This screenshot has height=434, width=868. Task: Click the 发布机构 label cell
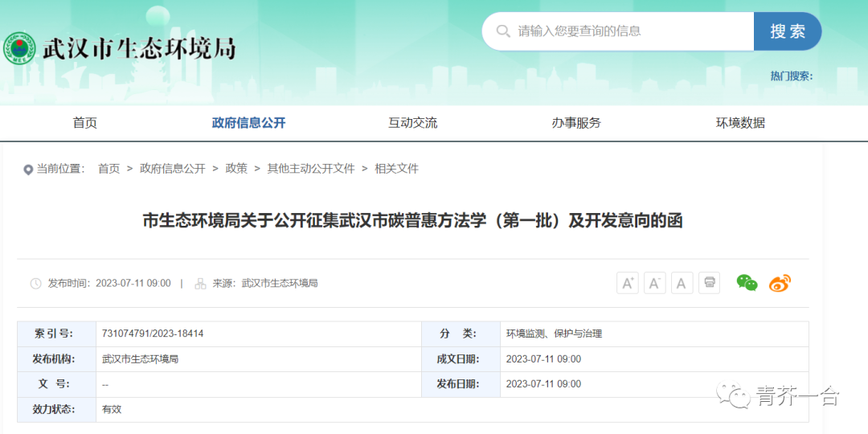(x=56, y=359)
